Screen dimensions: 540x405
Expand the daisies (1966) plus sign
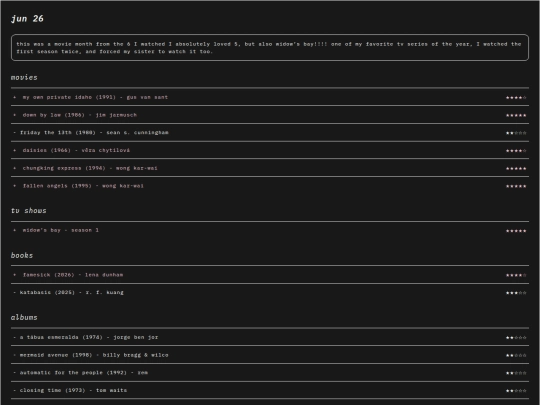point(14,150)
